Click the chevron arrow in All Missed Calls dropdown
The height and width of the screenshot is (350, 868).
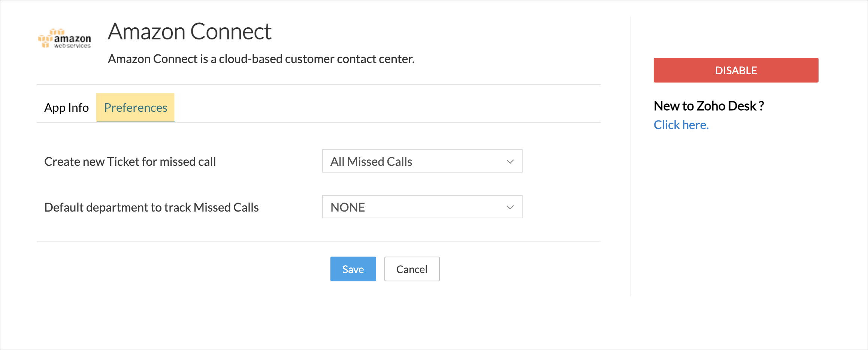click(510, 162)
